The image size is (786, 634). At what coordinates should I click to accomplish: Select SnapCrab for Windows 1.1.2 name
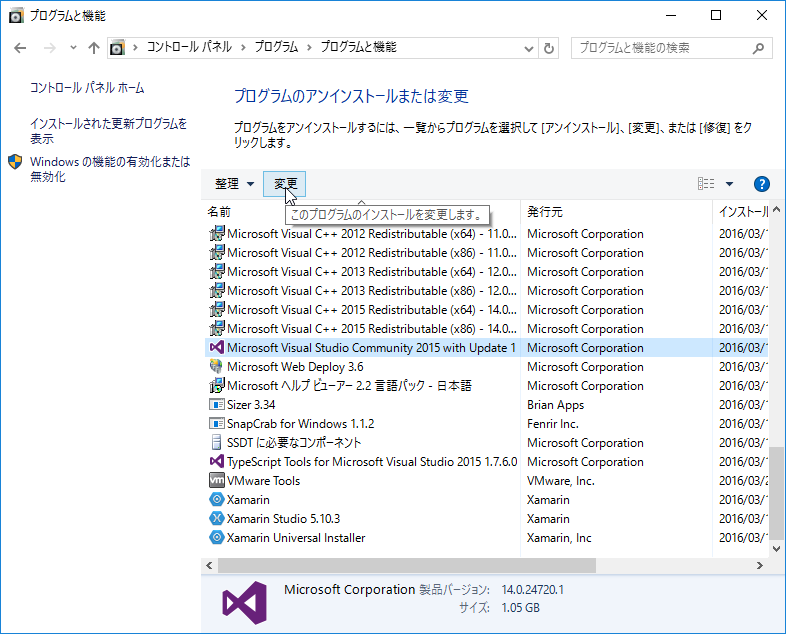(x=300, y=424)
